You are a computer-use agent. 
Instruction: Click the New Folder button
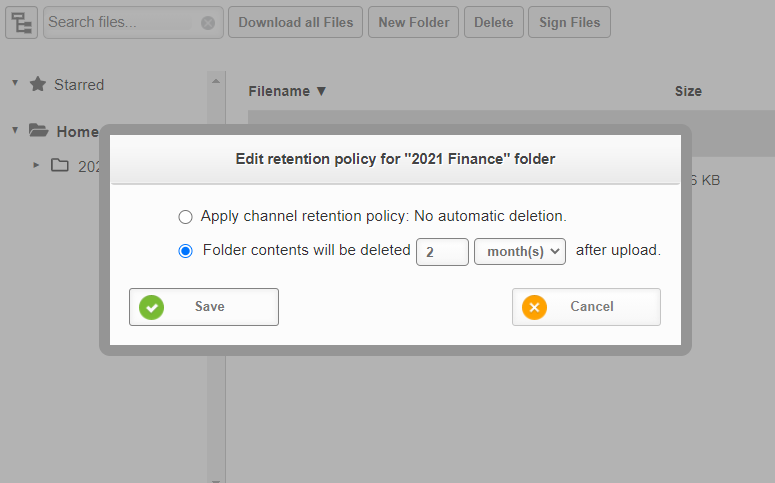coord(413,22)
